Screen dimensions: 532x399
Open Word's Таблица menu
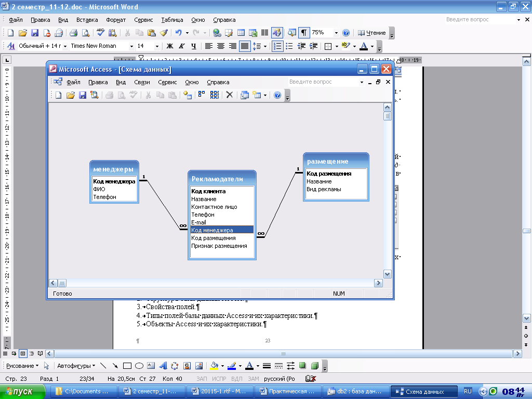[x=172, y=20]
